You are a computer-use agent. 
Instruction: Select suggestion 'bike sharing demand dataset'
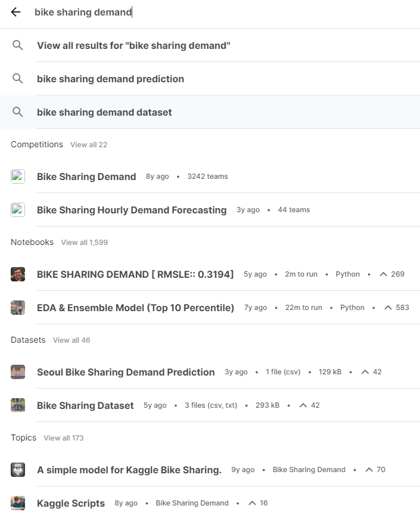210,112
